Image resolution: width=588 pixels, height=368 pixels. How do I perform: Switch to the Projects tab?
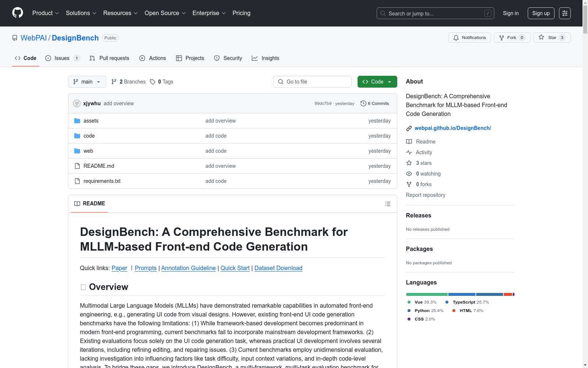click(x=190, y=58)
